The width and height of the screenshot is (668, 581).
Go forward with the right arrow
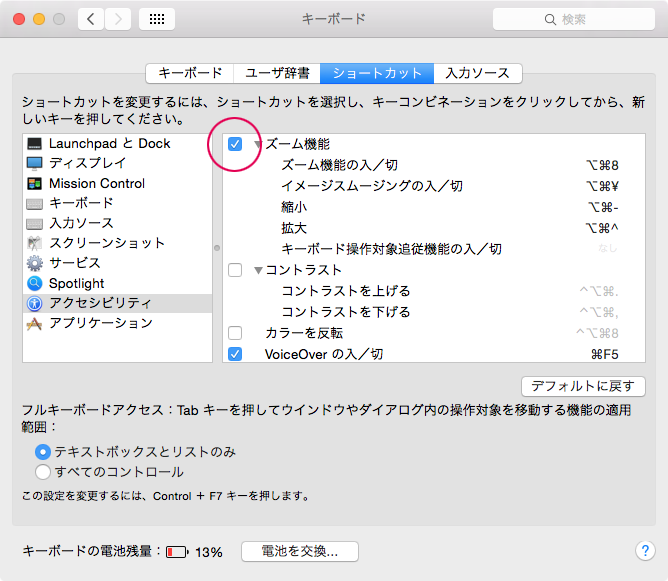118,19
